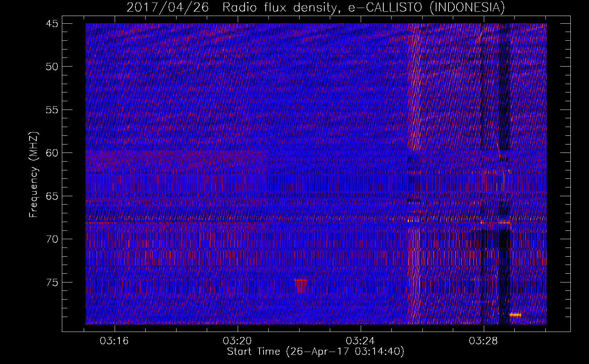Click the 45 frequency tick label

click(x=52, y=24)
